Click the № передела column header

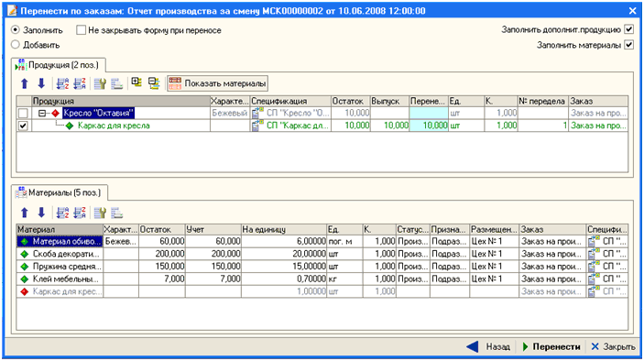click(x=542, y=101)
